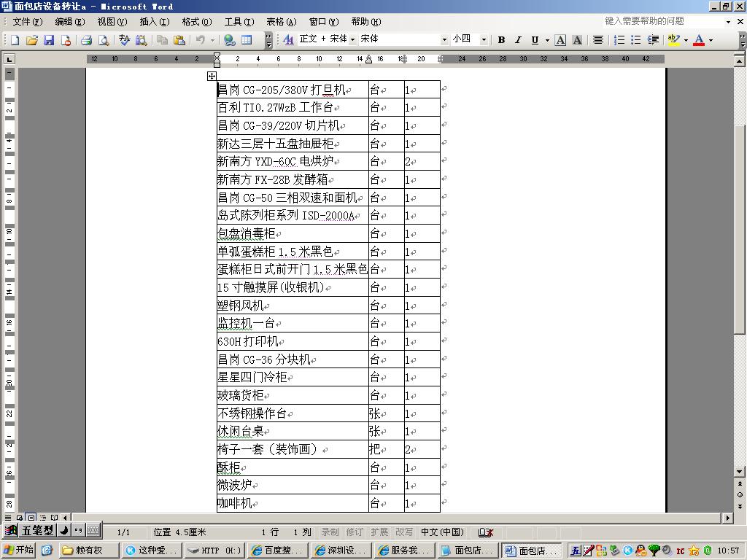This screenshot has height=560, width=747.
Task: Click scroll down arrow on vertical scrollbar
Action: [740, 472]
